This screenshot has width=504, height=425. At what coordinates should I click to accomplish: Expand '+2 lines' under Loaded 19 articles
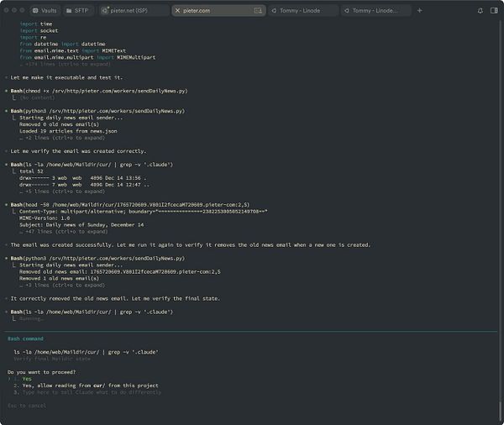62,138
